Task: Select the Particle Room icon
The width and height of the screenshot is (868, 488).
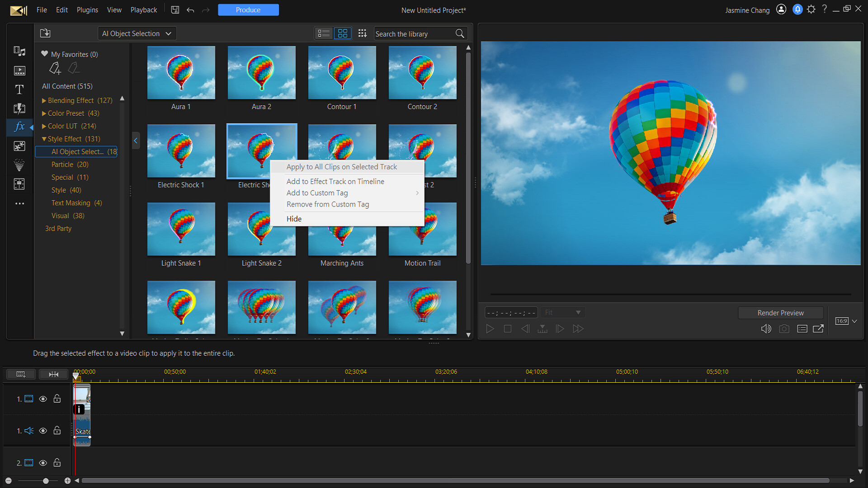Action: pos(19,165)
